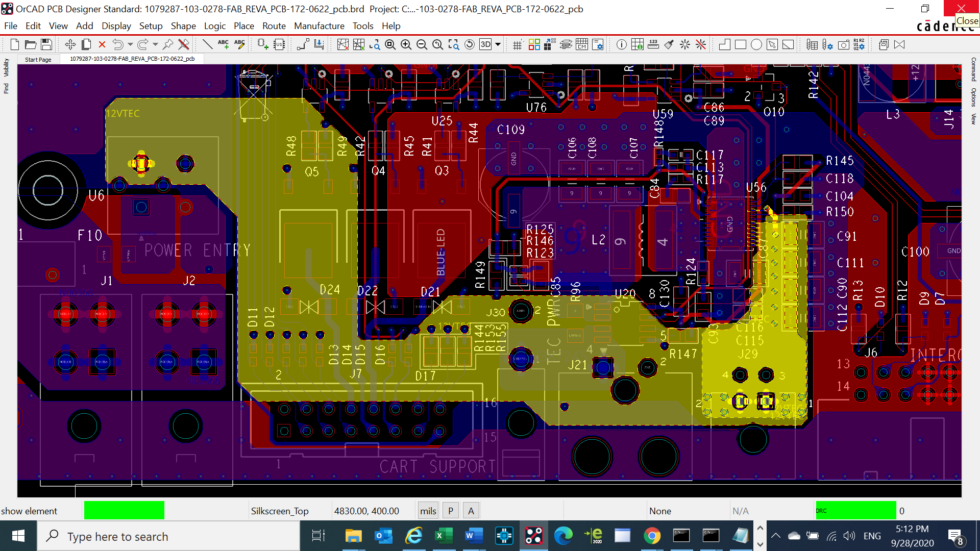Click the 4830.00, 400.00 coordinates readout
Screen dimensions: 980x551
[x=366, y=511]
